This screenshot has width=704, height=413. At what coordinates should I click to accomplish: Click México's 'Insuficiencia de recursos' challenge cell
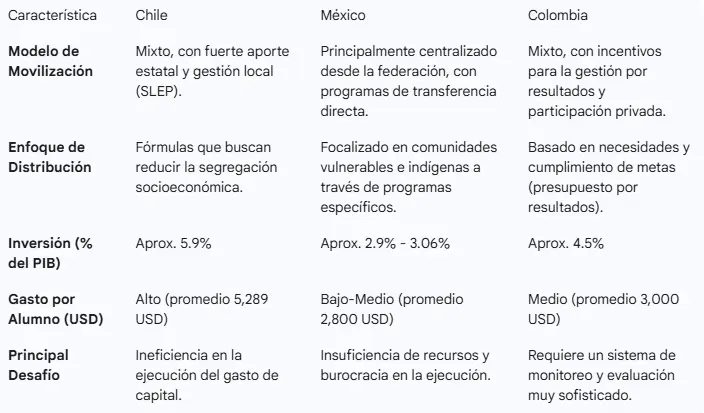coord(405,365)
